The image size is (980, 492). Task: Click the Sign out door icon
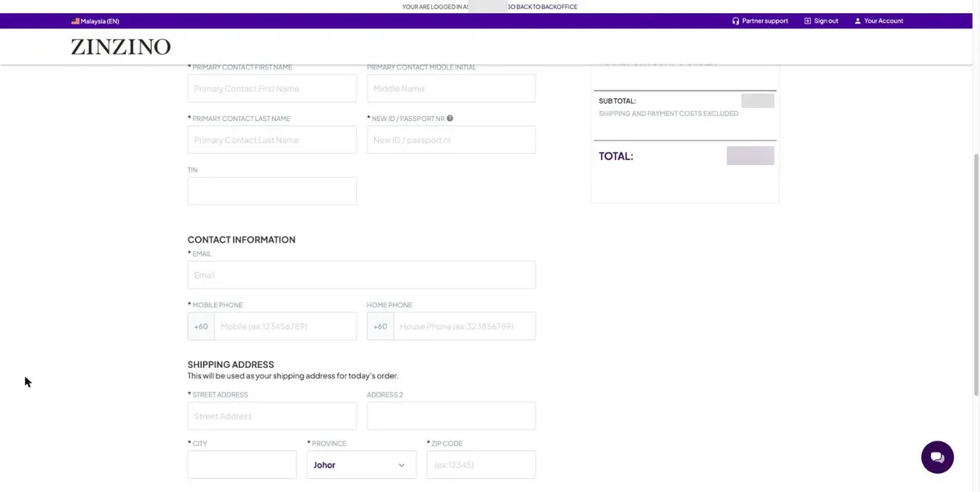click(808, 21)
